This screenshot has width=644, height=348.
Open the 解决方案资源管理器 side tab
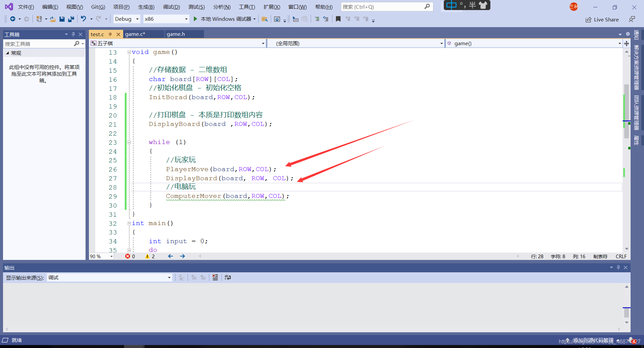tap(636, 67)
